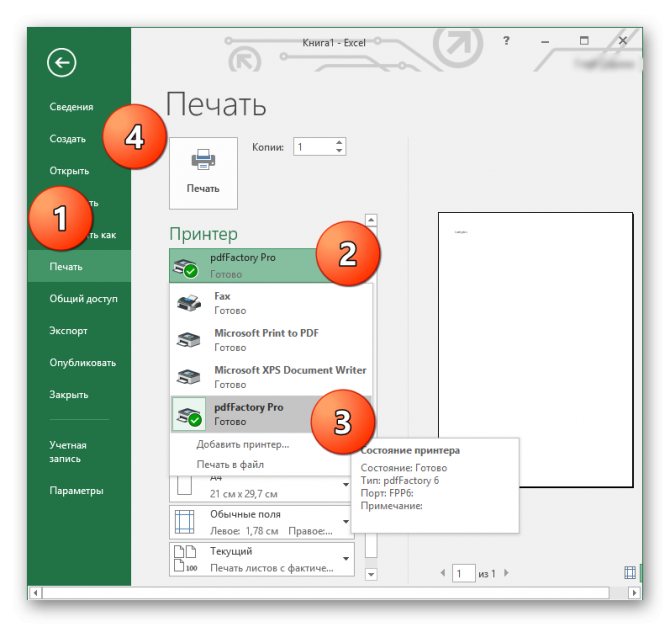Image resolution: width=670 pixels, height=627 pixels.
Task: Click settings scrollbar up arrow
Action: (x=371, y=220)
